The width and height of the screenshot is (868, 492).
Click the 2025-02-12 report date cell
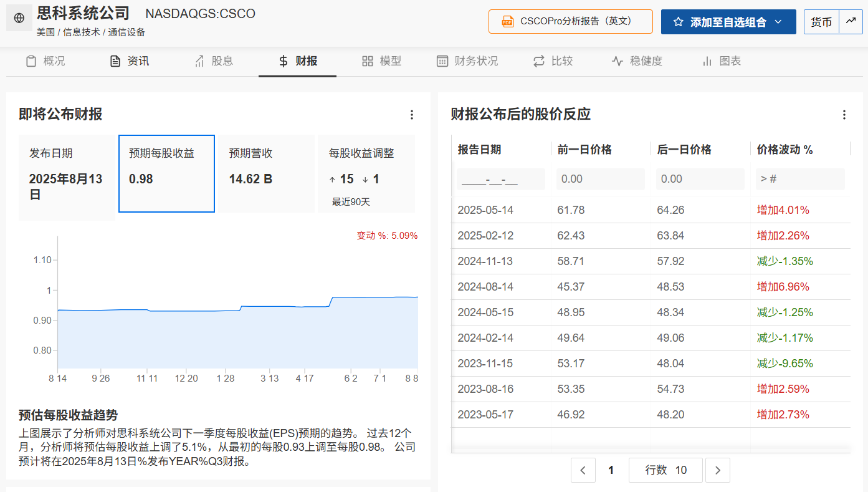(485, 236)
